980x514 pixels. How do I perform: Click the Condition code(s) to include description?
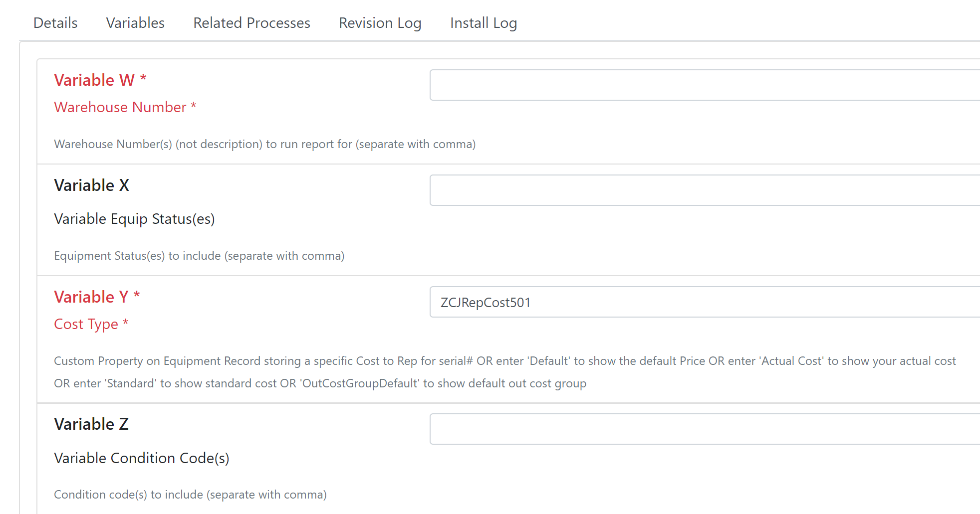[190, 495]
